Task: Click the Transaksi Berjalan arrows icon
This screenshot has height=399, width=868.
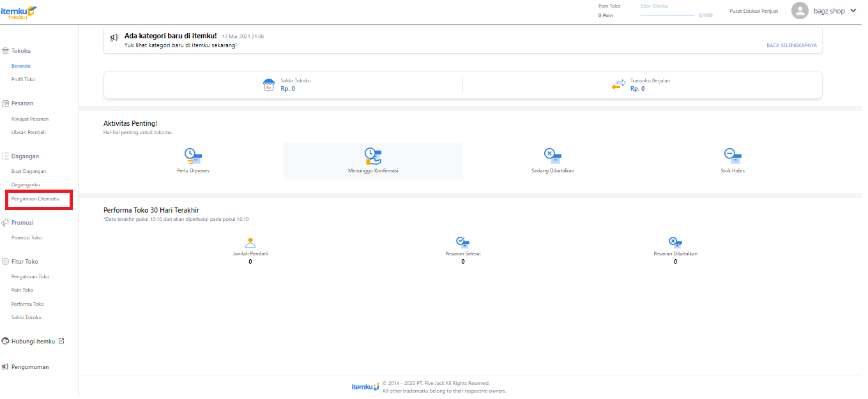Action: [x=619, y=85]
